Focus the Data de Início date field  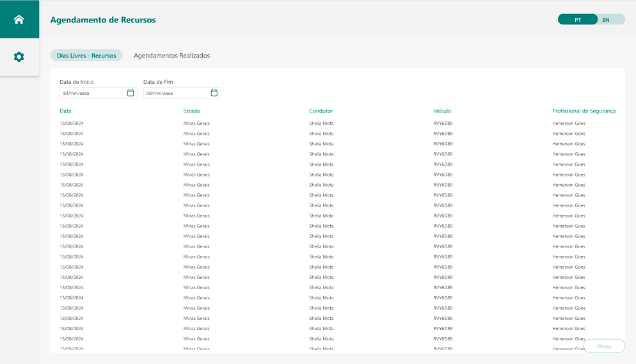pyautogui.click(x=99, y=93)
